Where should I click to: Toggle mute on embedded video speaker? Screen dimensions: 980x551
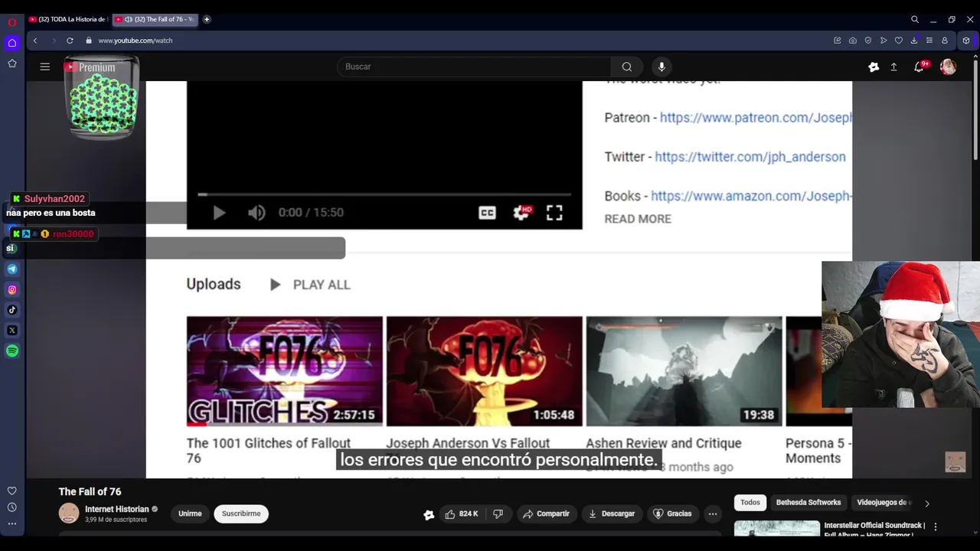tap(256, 213)
